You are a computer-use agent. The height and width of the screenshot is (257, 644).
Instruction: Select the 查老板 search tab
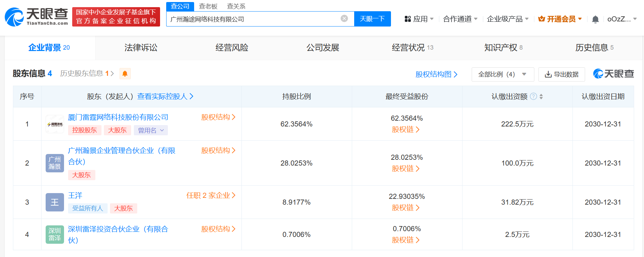208,6
